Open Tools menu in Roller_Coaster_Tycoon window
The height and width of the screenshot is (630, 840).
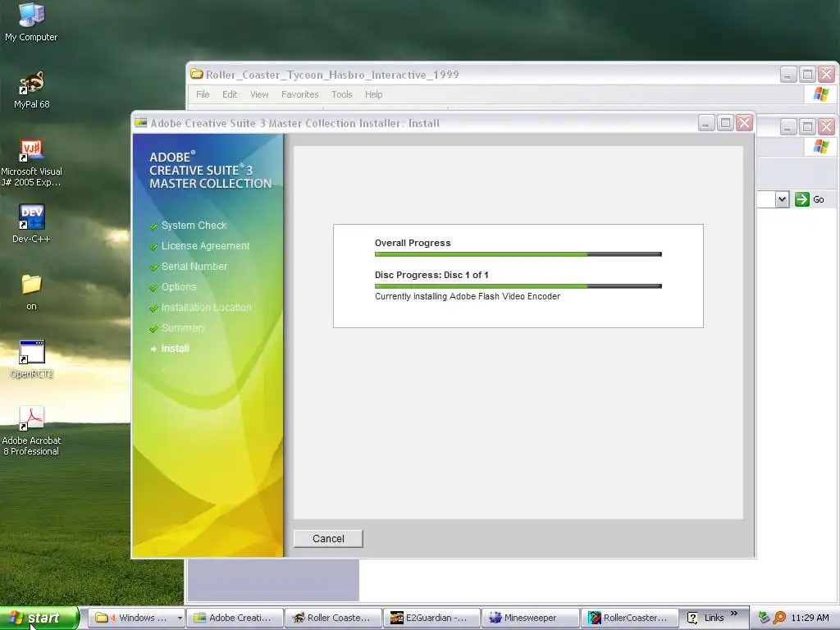tap(342, 94)
